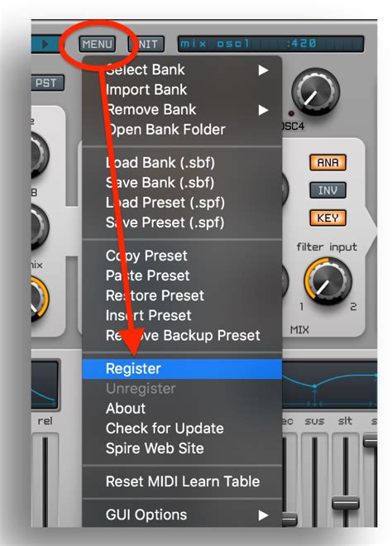
Task: Open the MENU button
Action: click(x=97, y=44)
